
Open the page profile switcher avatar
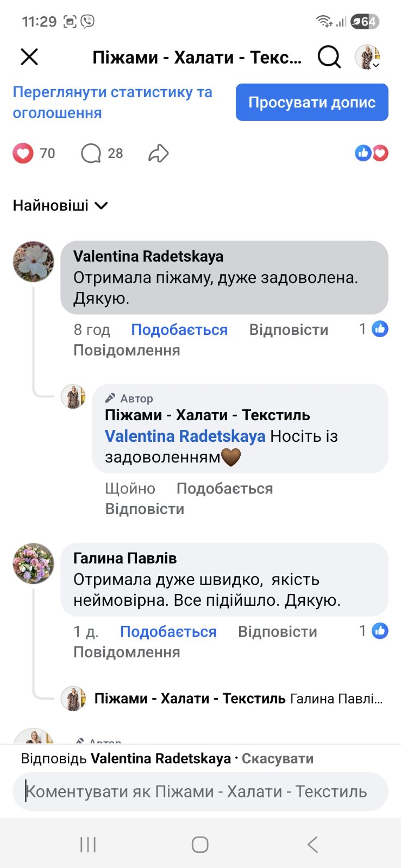pyautogui.click(x=368, y=57)
